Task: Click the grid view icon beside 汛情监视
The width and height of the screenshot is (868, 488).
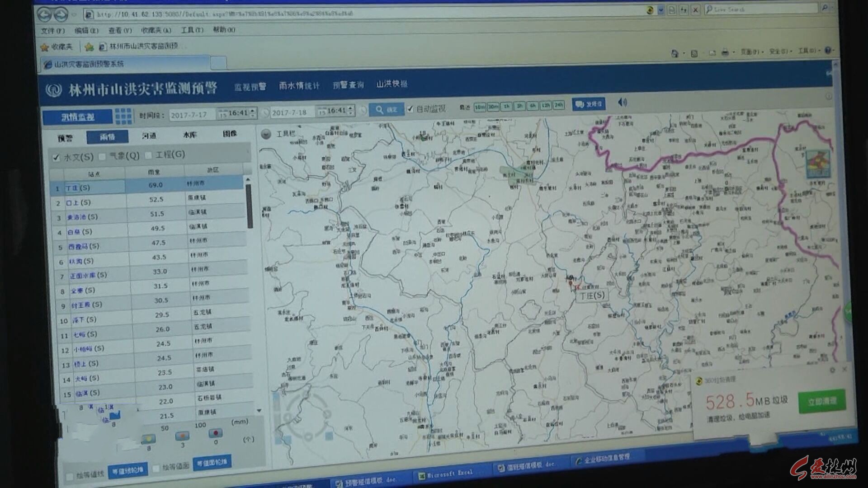Action: [x=123, y=116]
